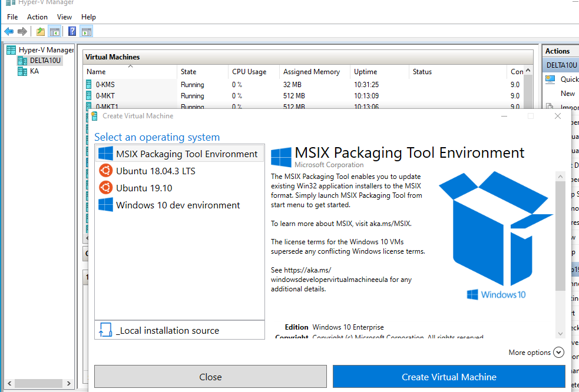Click the Hyper-V Manager root node icon
The image size is (579, 392).
pyautogui.click(x=11, y=50)
